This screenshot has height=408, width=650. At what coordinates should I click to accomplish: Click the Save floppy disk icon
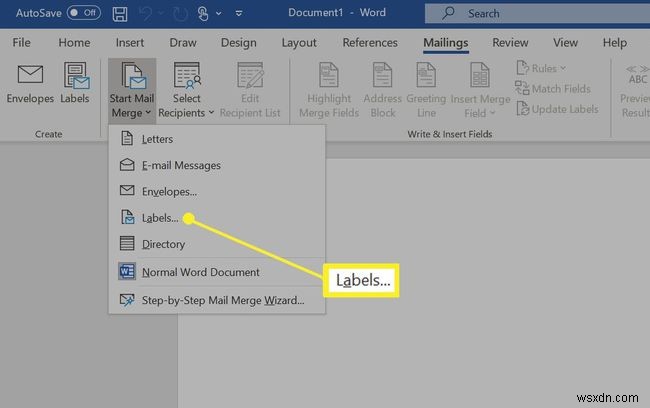tap(120, 14)
